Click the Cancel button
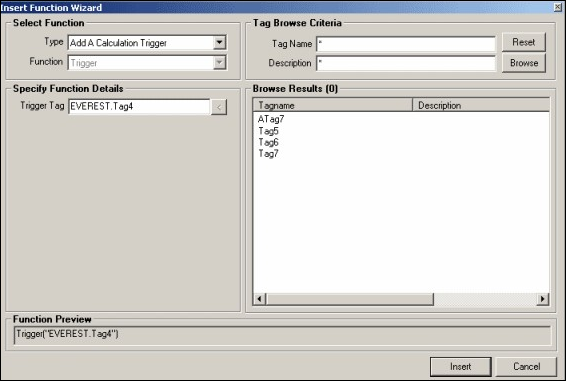The image size is (566, 381). coord(526,367)
